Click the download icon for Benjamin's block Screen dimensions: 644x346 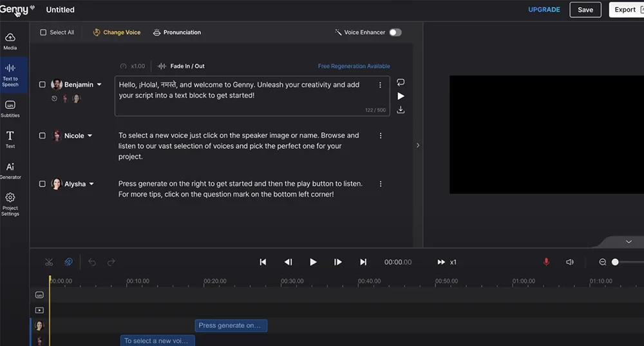pyautogui.click(x=401, y=110)
